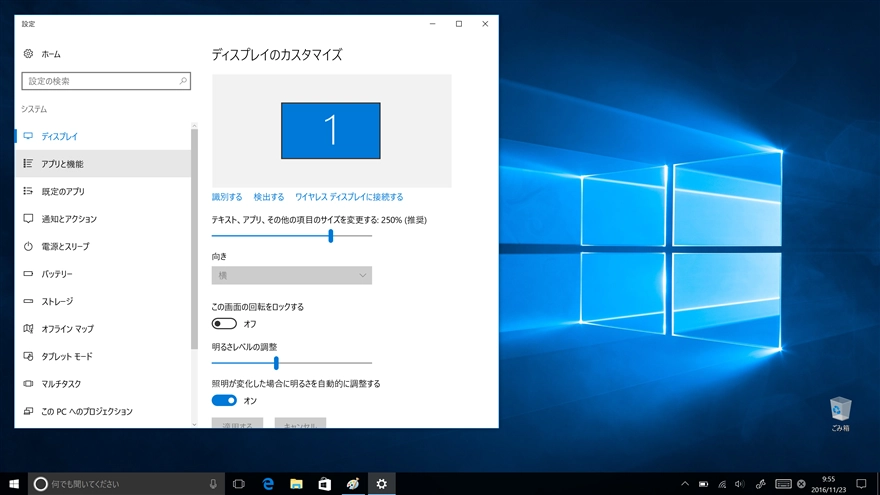Select the display 1 monitor thumbnail
This screenshot has width=880, height=495.
point(331,130)
